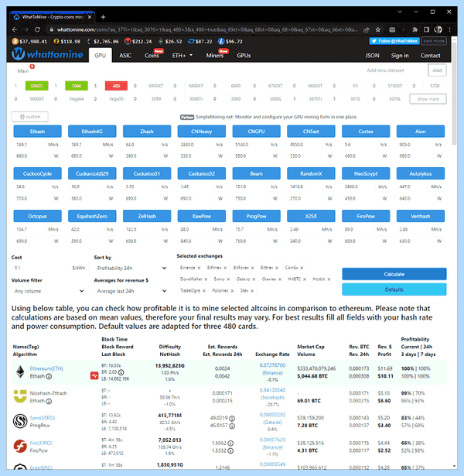Click the Nicehash logo icon

coord(20,396)
